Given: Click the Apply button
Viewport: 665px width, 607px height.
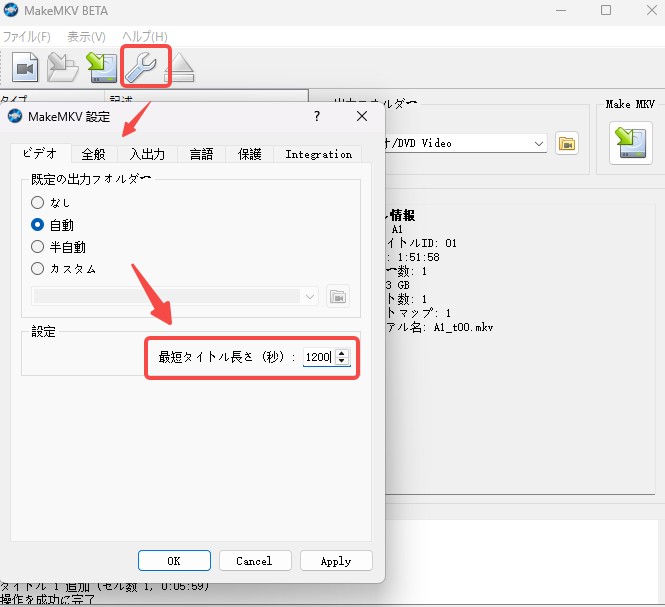Looking at the screenshot, I should tap(336, 561).
